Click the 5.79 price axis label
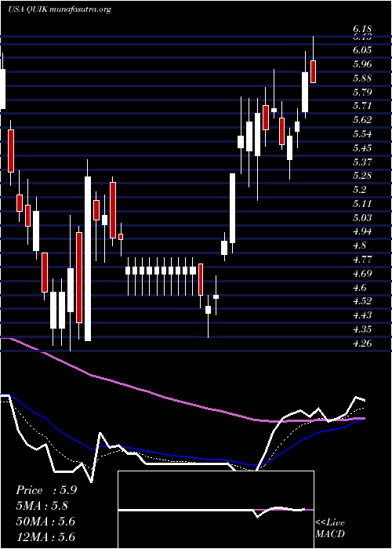Image resolution: width=392 pixels, height=549 pixels. [362, 92]
